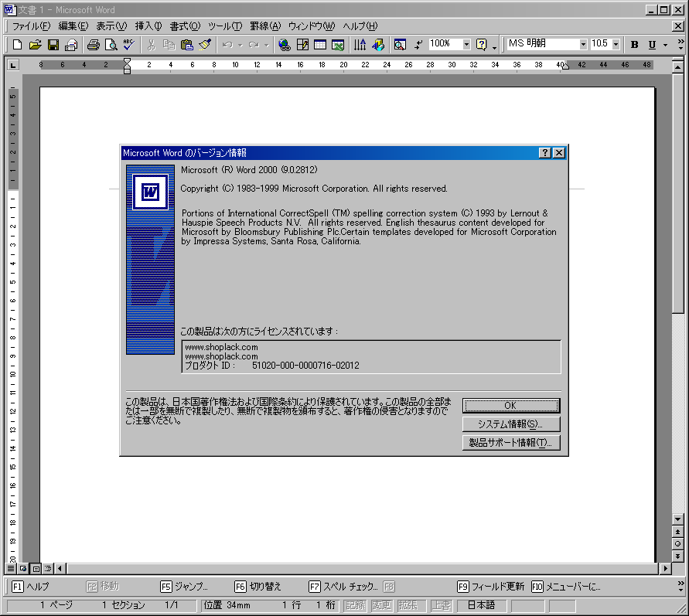Toggle the 上書 overwrite mode indicator

coord(442,605)
